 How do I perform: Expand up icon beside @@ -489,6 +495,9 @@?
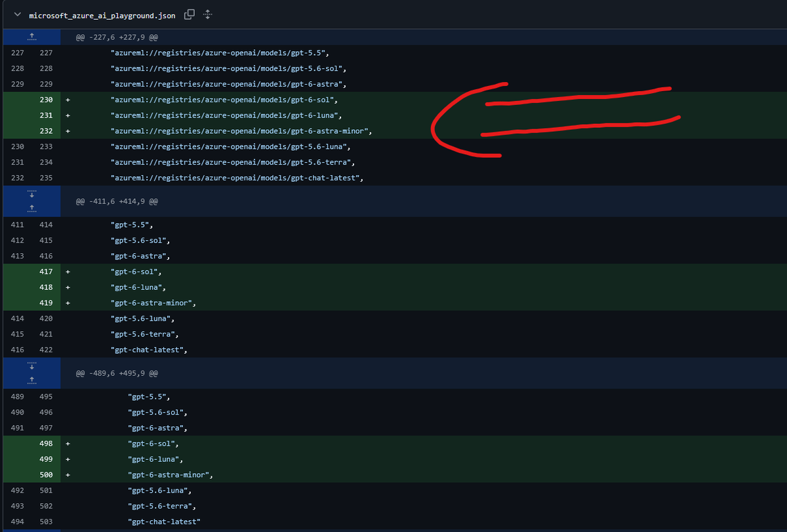[x=31, y=381]
